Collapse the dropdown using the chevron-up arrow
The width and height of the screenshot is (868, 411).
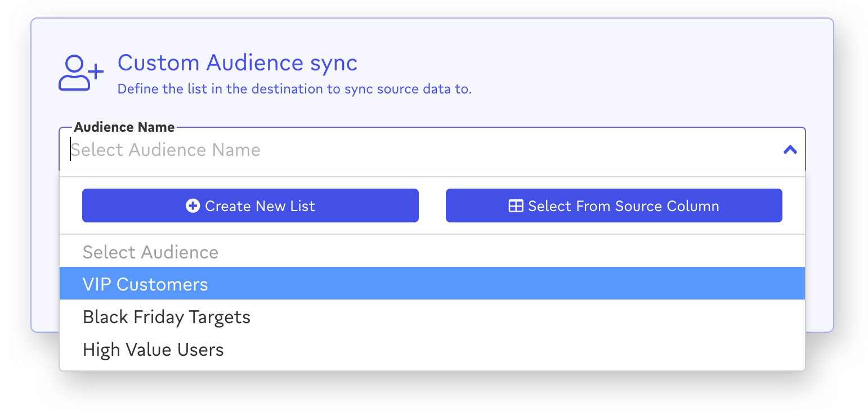790,150
